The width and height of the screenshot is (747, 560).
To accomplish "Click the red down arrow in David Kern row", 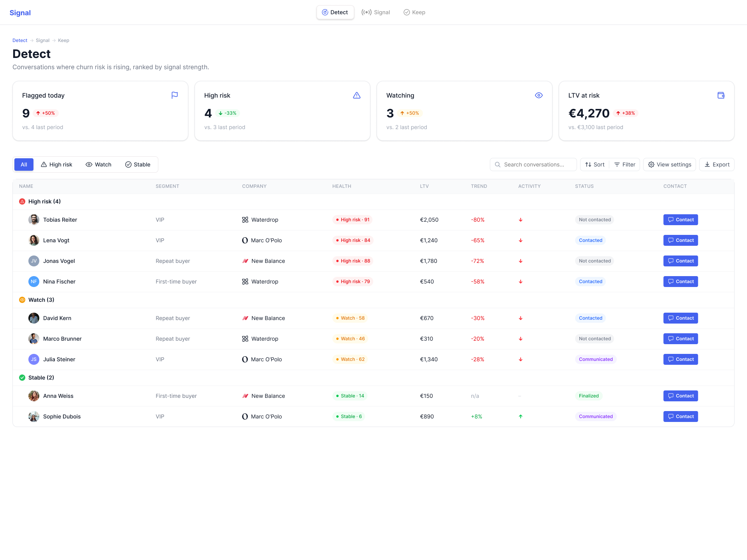I will pos(521,318).
